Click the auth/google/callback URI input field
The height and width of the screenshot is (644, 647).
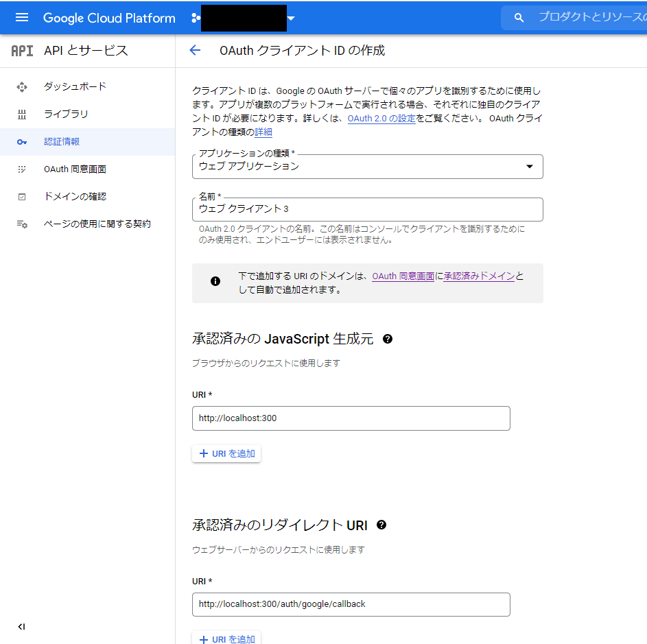351,604
